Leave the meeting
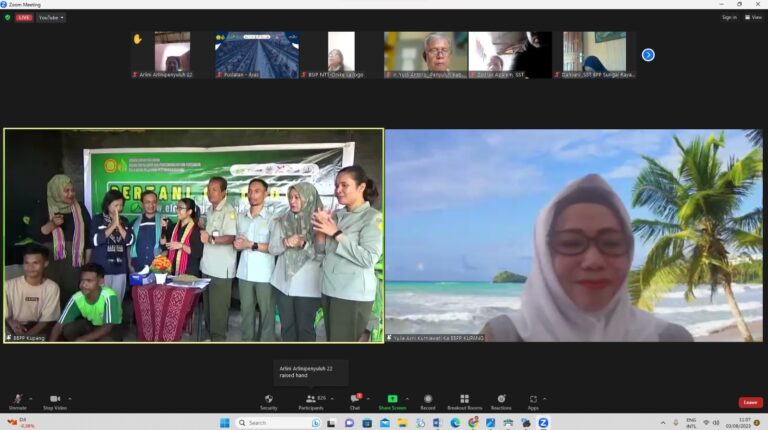The image size is (768, 430). click(x=750, y=402)
